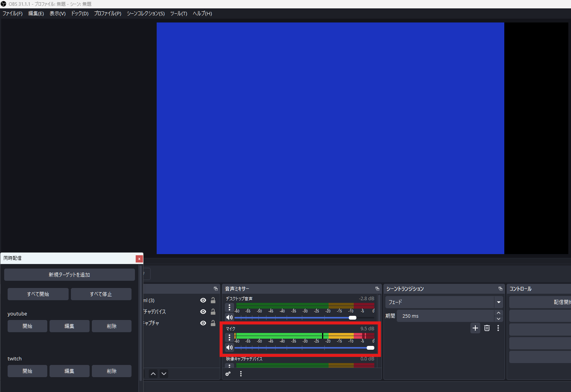This screenshot has height=392, width=571.
Task: Click the youtube target label
Action: (17, 314)
